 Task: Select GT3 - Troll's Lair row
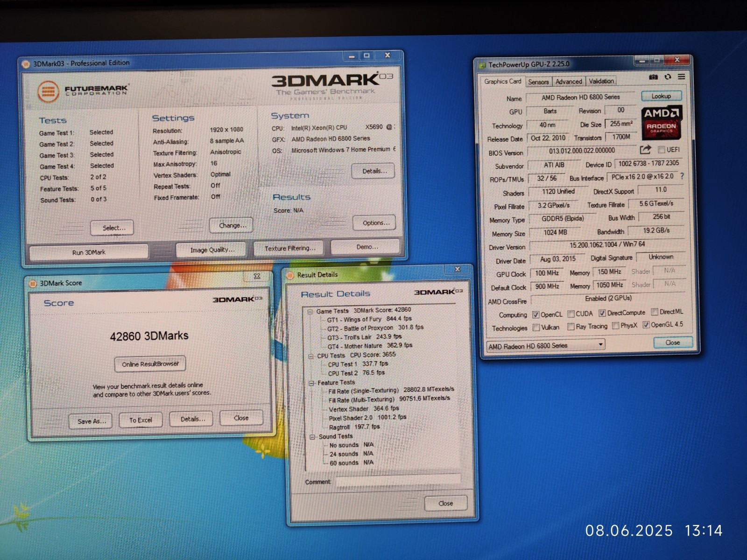point(364,337)
